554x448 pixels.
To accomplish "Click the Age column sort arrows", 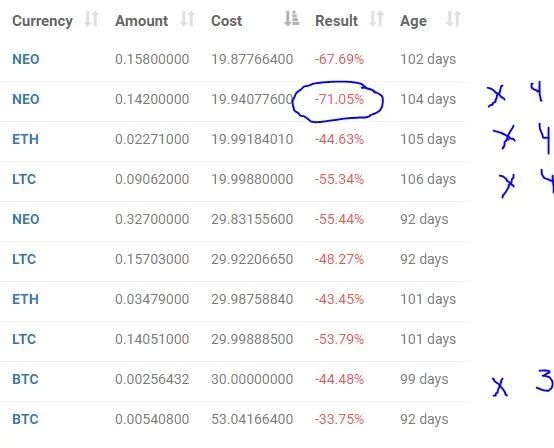I will [453, 19].
